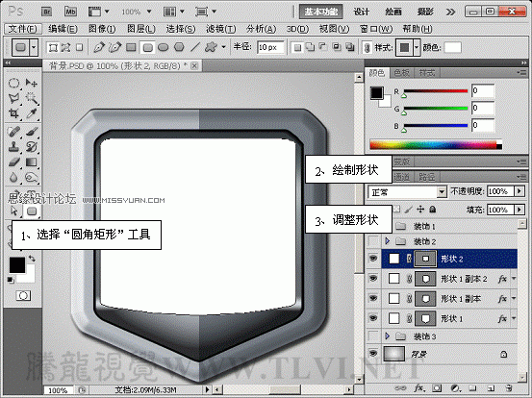Select the Blur tool
The image size is (532, 398).
point(13,177)
